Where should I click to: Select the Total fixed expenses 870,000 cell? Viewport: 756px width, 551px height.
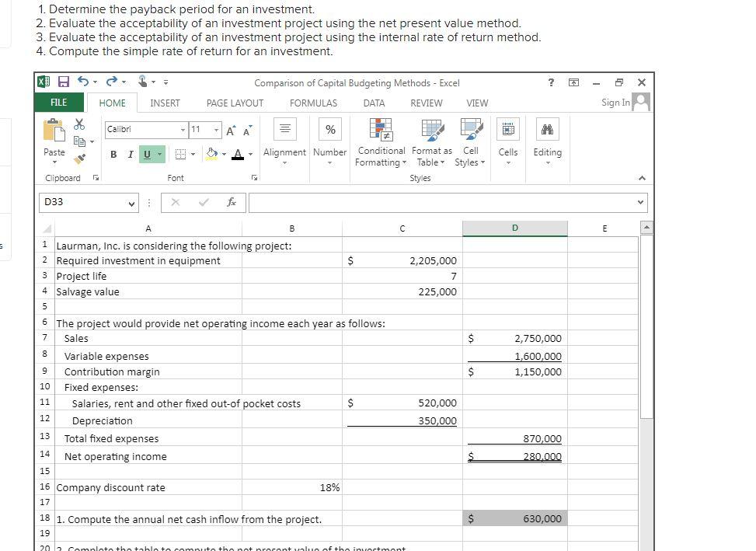tap(515, 438)
